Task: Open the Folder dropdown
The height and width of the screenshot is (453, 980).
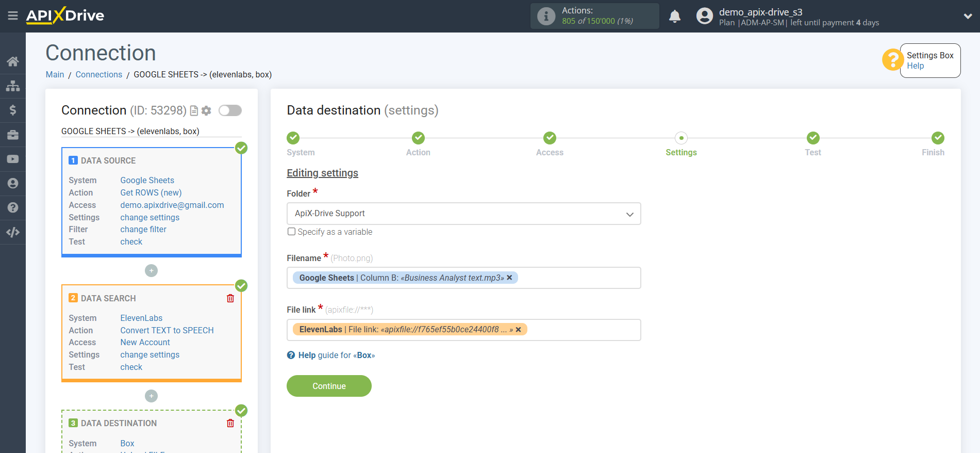Action: [x=463, y=214]
